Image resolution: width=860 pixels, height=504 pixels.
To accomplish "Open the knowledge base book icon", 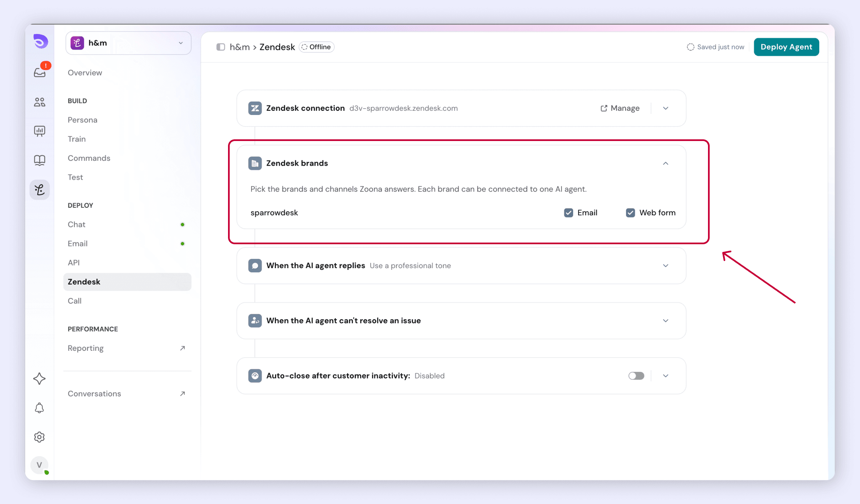I will [x=39, y=160].
